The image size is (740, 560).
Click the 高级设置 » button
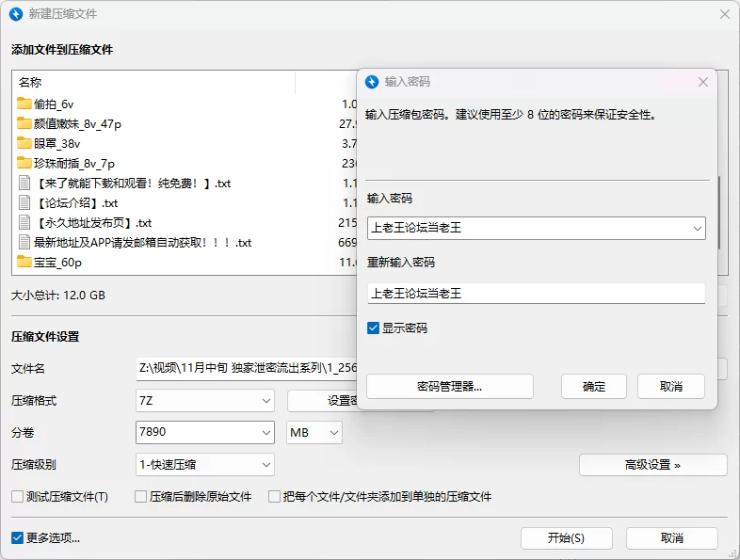click(x=652, y=465)
